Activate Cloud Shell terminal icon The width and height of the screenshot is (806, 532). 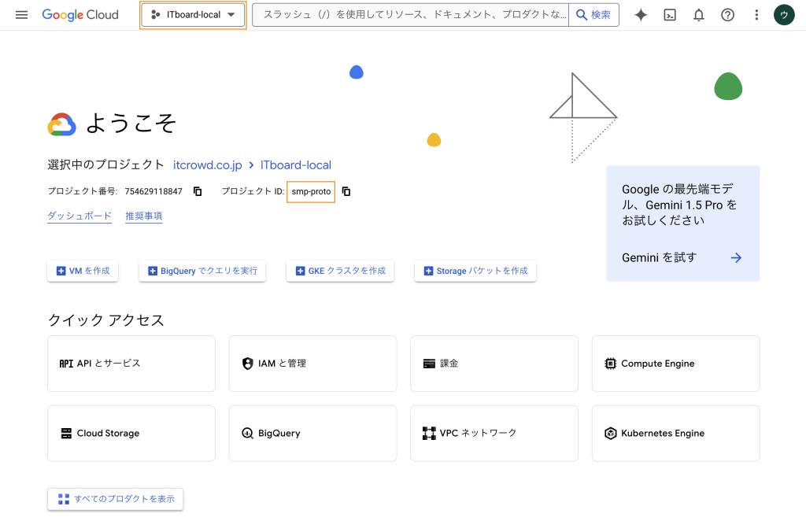click(x=670, y=15)
